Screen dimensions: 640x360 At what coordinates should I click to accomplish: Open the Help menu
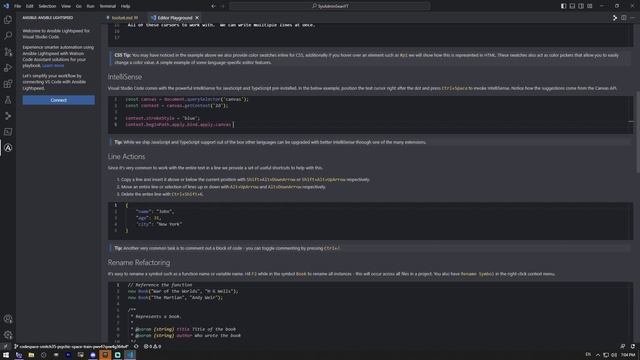pyautogui.click(x=125, y=6)
